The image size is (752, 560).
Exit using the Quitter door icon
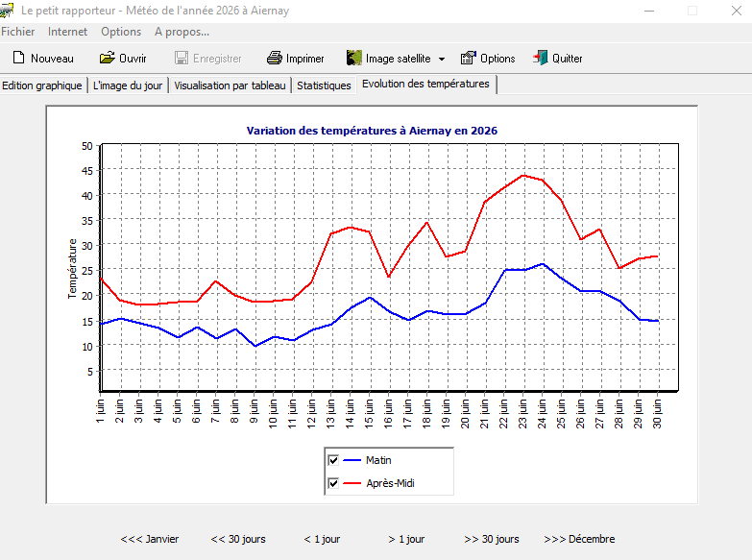point(540,58)
